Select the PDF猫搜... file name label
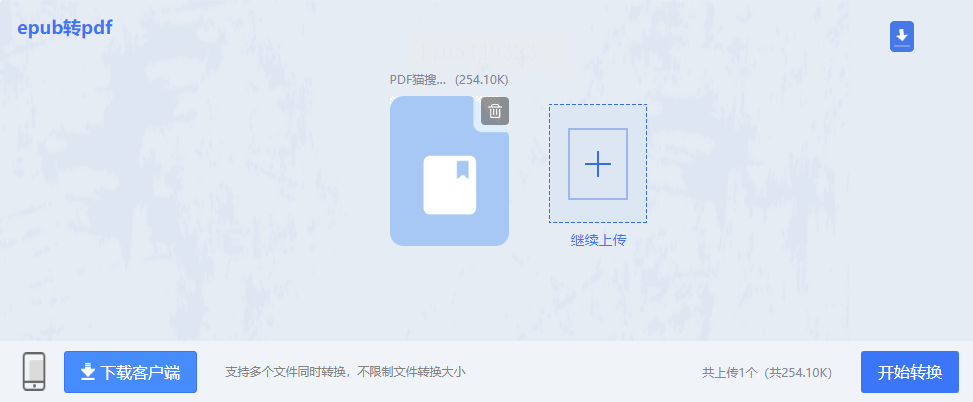The image size is (973, 402). 418,80
